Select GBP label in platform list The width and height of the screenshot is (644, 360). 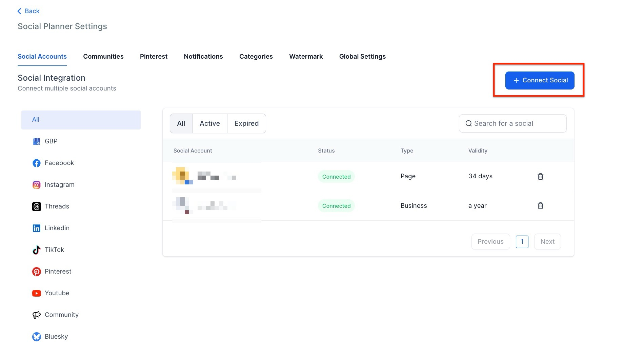[x=51, y=141]
